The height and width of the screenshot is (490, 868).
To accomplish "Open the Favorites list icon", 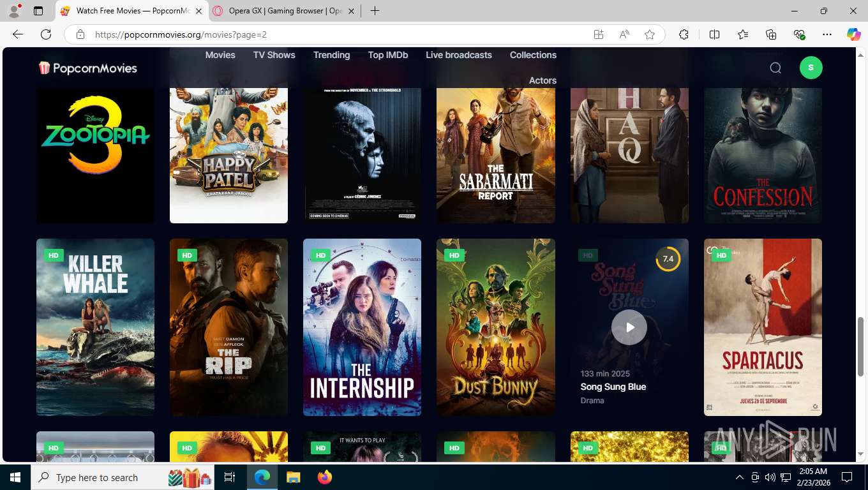I will [743, 34].
